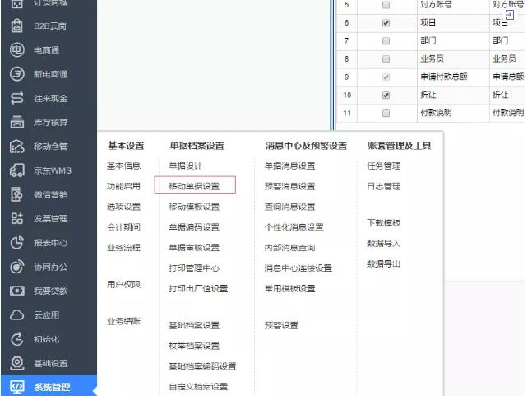Click 日志管理 link
Image resolution: width=532 pixels, height=396 pixels.
(384, 186)
